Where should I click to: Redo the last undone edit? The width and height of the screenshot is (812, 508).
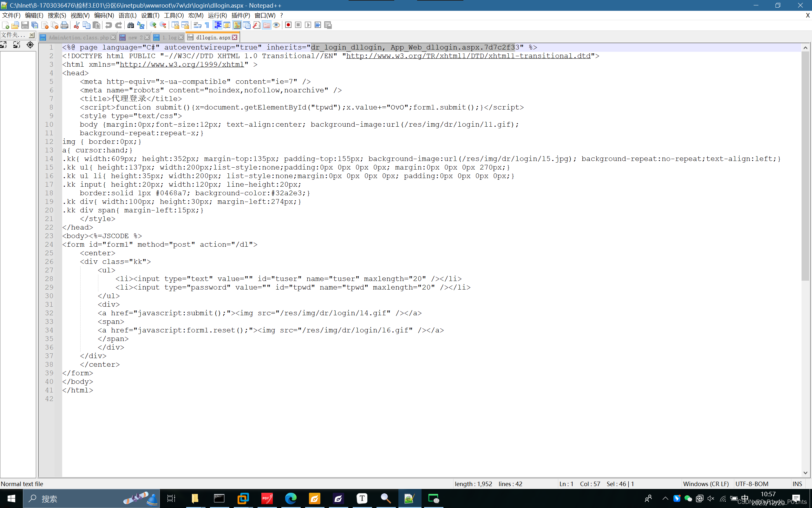118,25
